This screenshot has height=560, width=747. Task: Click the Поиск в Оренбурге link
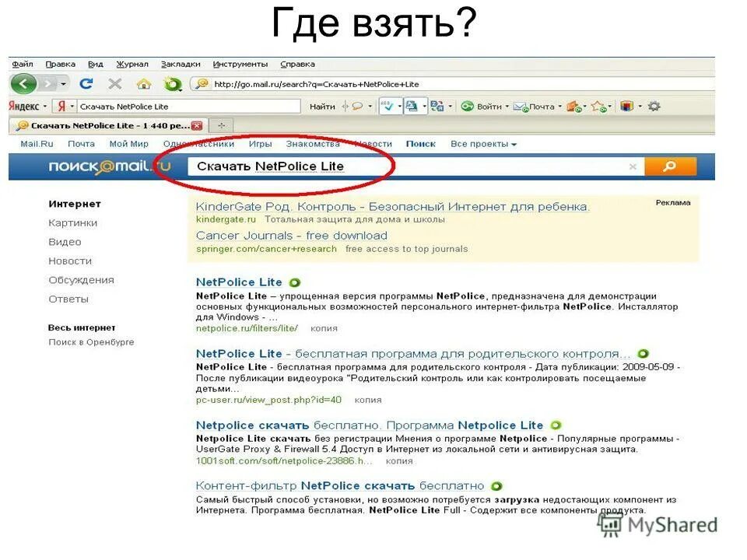(91, 342)
